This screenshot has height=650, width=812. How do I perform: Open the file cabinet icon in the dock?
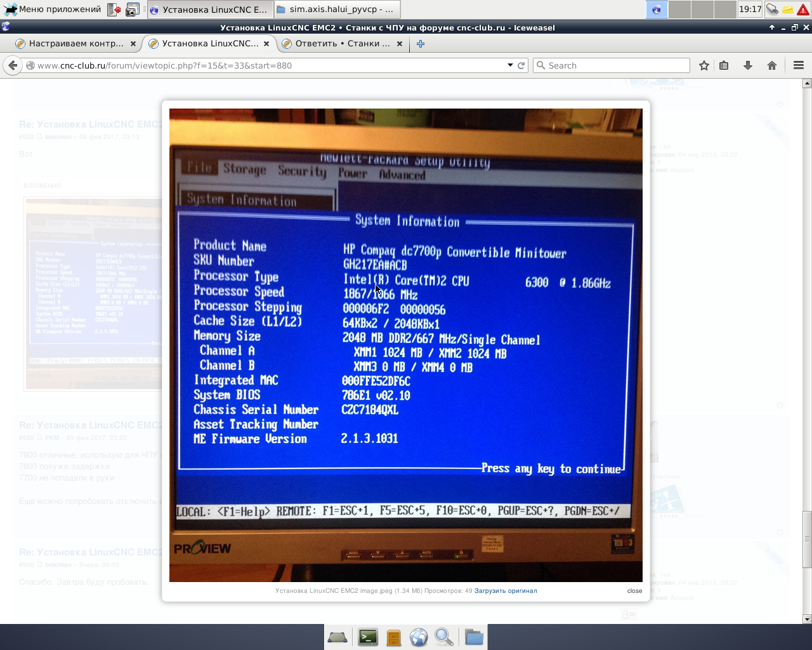[394, 637]
